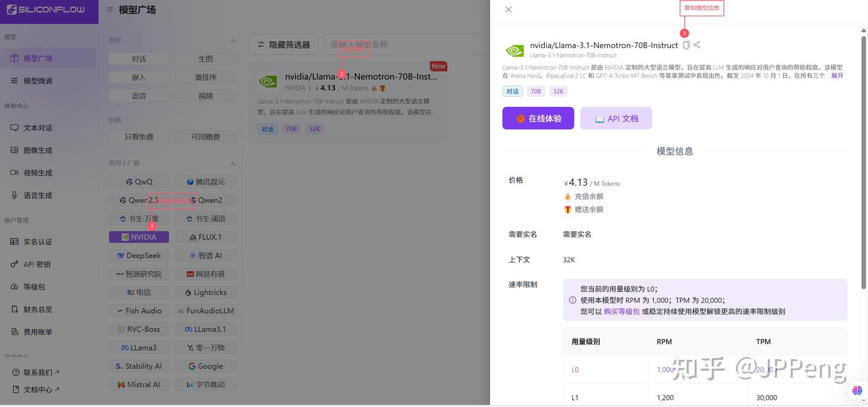
Task: Open the floating assistant brain icon
Action: (x=857, y=391)
